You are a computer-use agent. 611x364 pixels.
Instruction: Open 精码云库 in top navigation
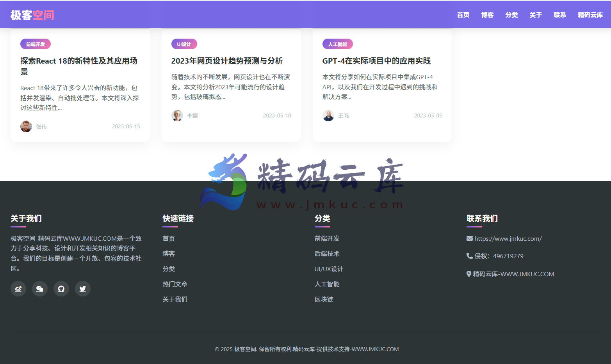pos(590,15)
